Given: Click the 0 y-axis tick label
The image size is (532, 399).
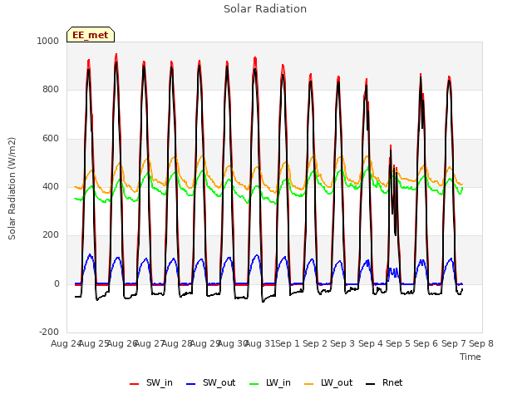Looking at the screenshot, I should pos(57,284).
